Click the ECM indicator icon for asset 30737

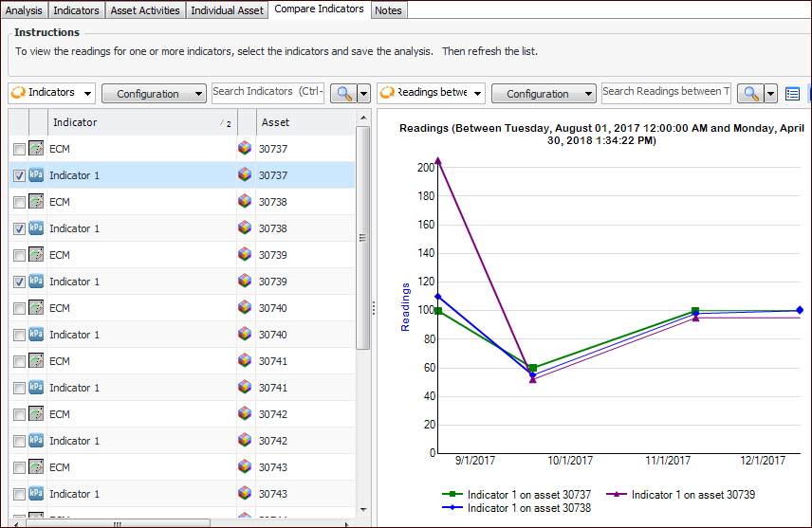tap(36, 149)
